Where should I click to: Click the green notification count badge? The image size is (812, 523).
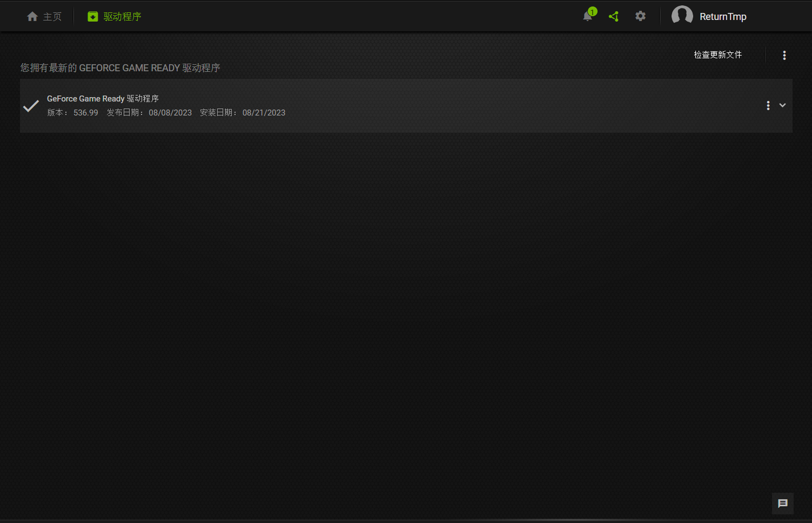(x=592, y=11)
